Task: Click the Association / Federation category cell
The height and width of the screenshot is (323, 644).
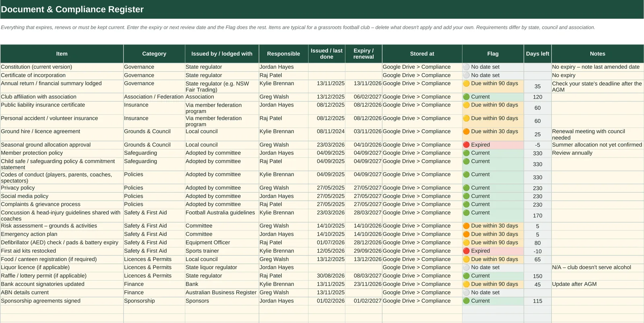Action: [154, 97]
